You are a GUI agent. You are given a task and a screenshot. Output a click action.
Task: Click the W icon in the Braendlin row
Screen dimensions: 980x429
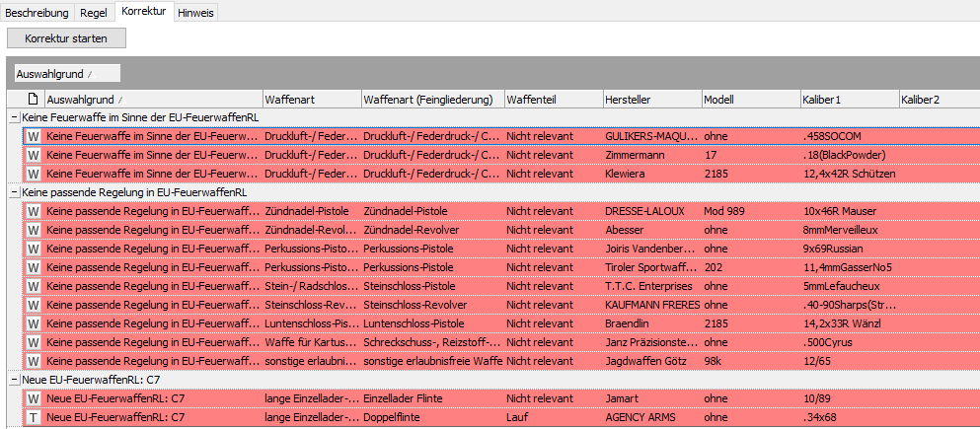click(x=33, y=323)
